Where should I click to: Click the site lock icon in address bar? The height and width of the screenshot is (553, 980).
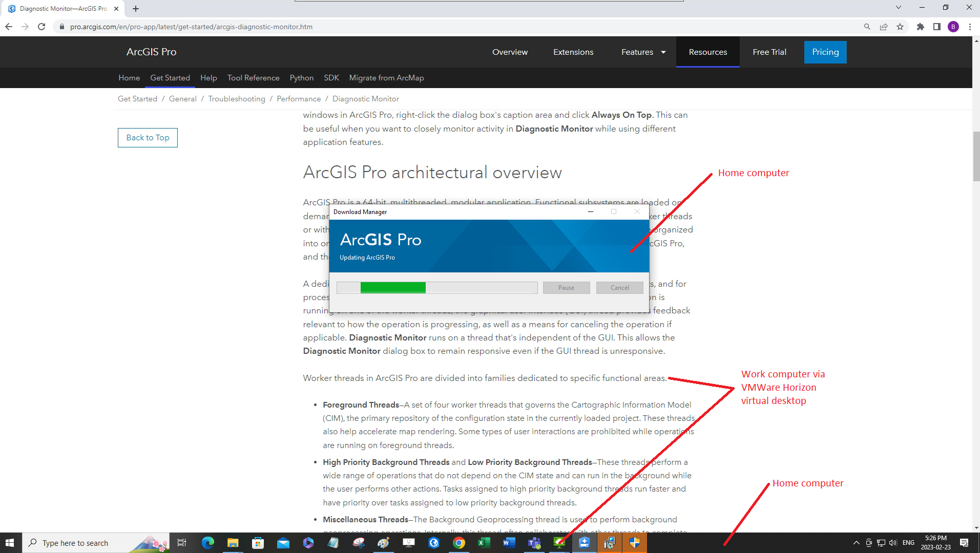tap(62, 27)
